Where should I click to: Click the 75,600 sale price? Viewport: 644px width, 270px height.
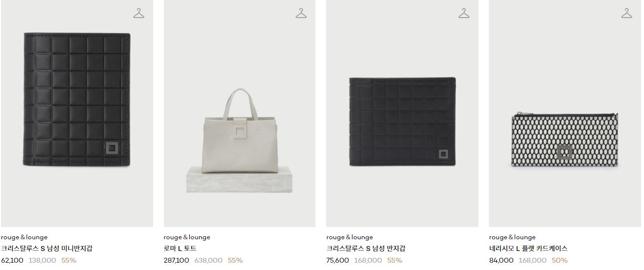[x=338, y=260]
